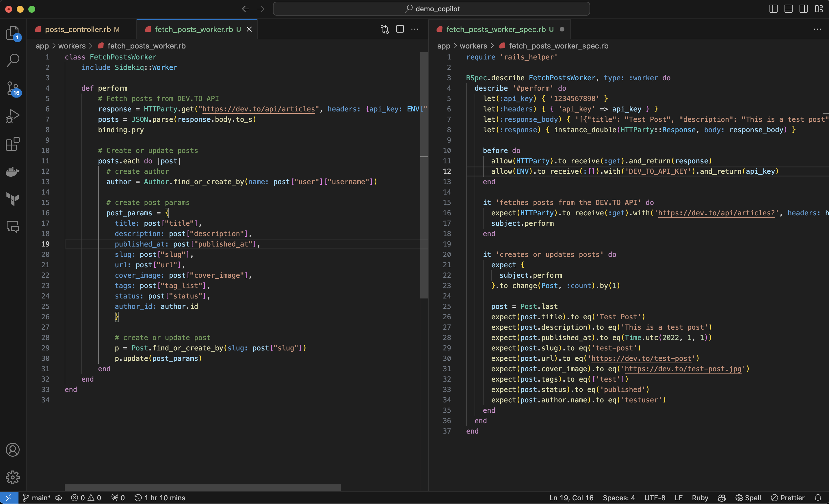
Task: Open the Run and Debug view
Action: click(x=13, y=116)
